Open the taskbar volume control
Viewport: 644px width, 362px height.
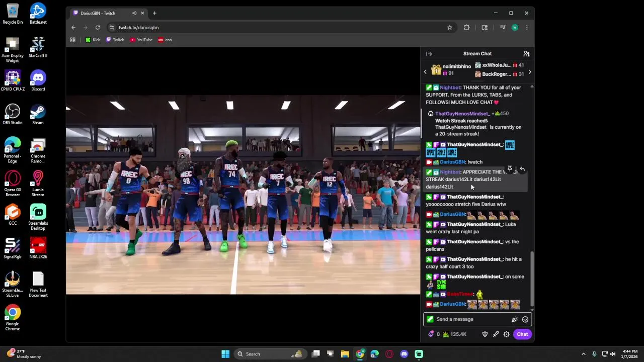click(612, 354)
